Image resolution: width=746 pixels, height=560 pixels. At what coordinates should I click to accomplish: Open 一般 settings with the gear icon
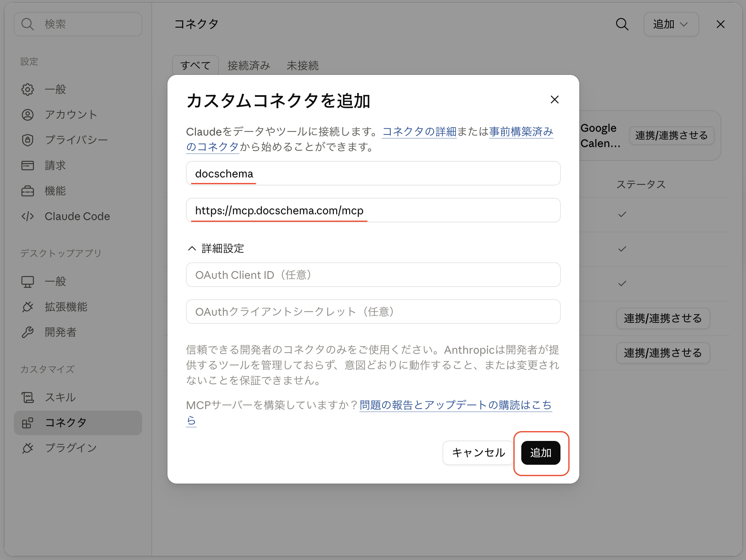coord(78,89)
